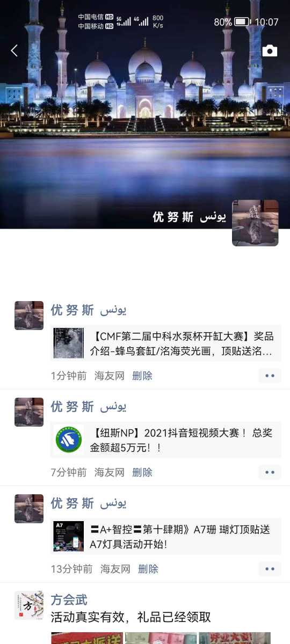The height and width of the screenshot is (644, 290).
Task: Tap the 方会武 username
Action: [69, 599]
